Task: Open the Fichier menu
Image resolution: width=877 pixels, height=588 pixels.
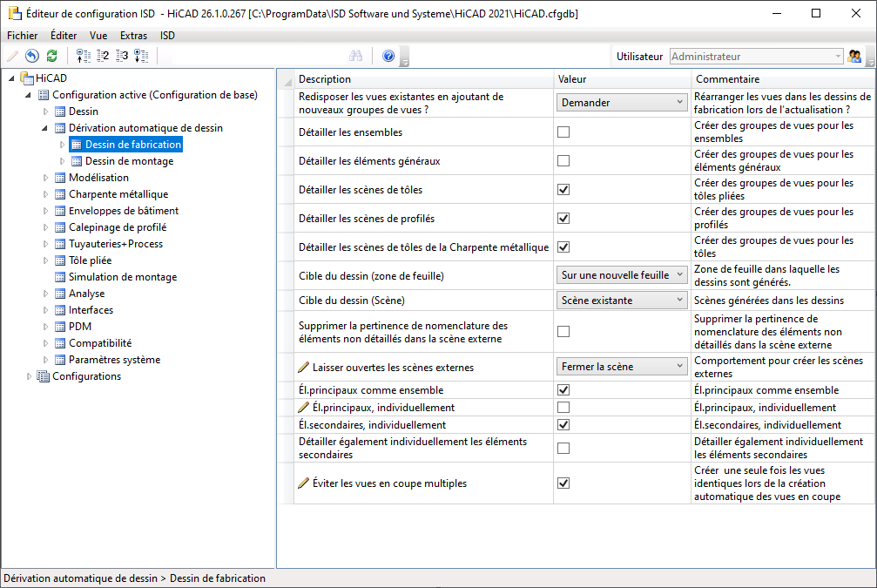Action: [23, 36]
